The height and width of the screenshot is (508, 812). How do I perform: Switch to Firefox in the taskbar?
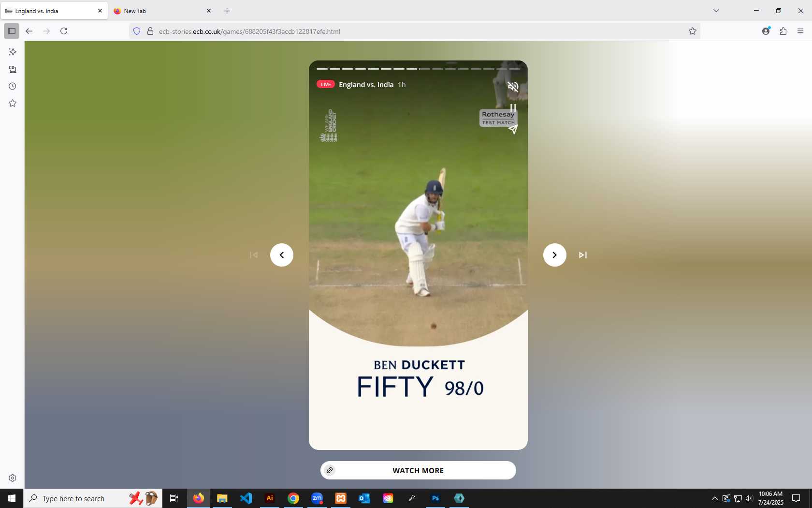tap(199, 498)
